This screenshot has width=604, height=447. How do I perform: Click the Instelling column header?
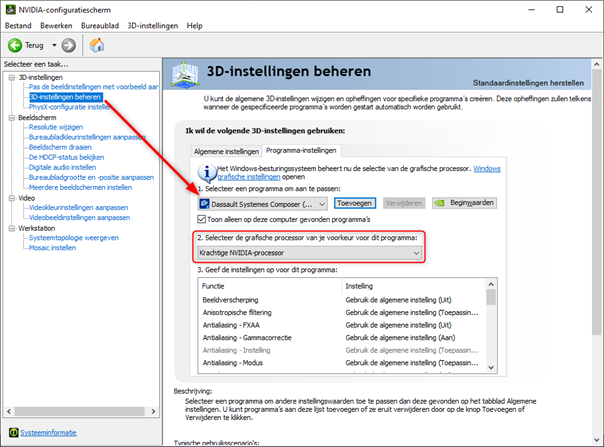point(414,286)
